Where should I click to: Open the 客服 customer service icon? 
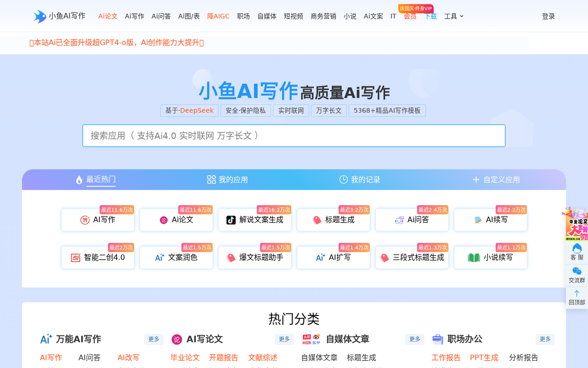coord(577,249)
